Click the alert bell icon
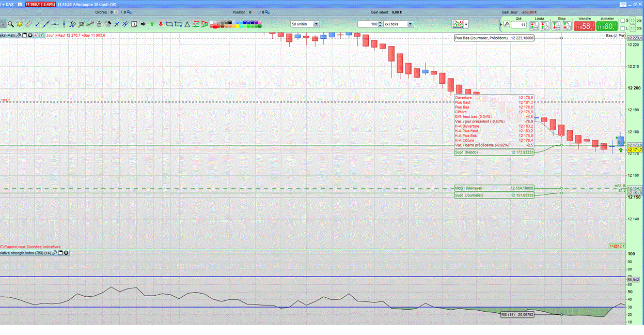 point(20,24)
